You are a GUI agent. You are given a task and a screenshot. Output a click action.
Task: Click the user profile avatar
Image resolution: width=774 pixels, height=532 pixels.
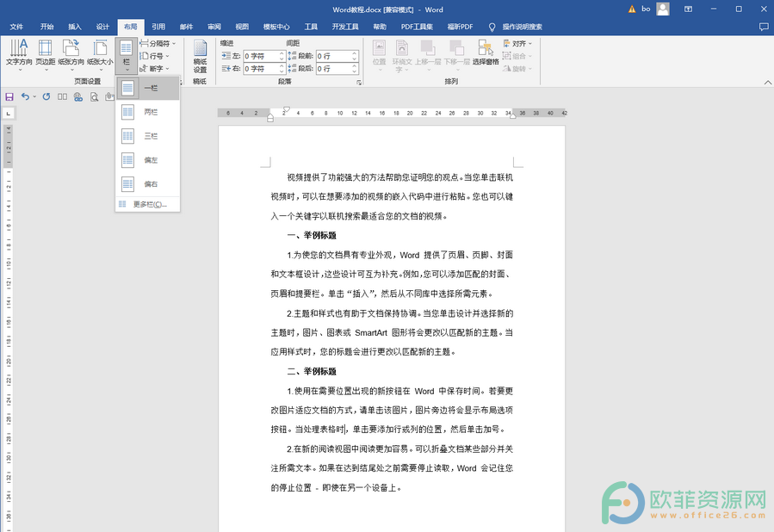[x=663, y=9]
